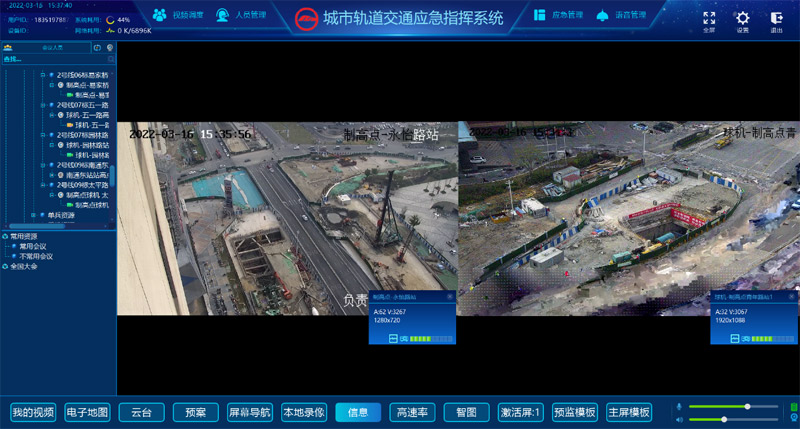Toggle the 信息 info button

357,412
